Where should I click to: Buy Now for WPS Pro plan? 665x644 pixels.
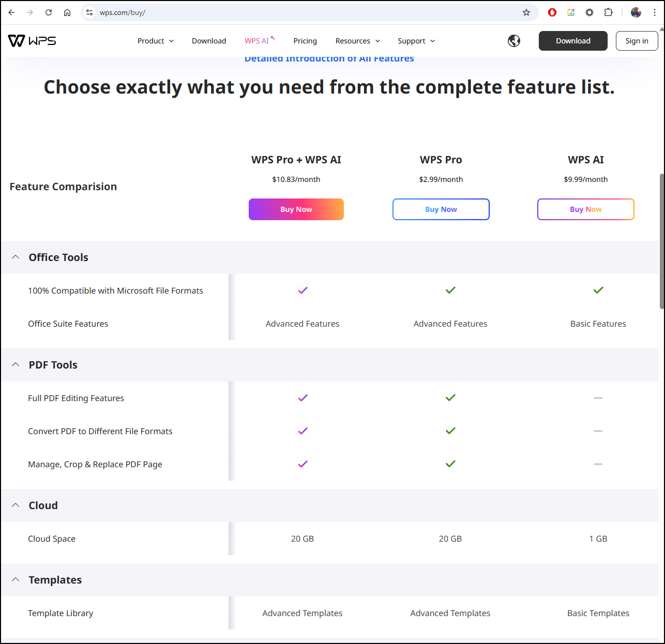(441, 209)
